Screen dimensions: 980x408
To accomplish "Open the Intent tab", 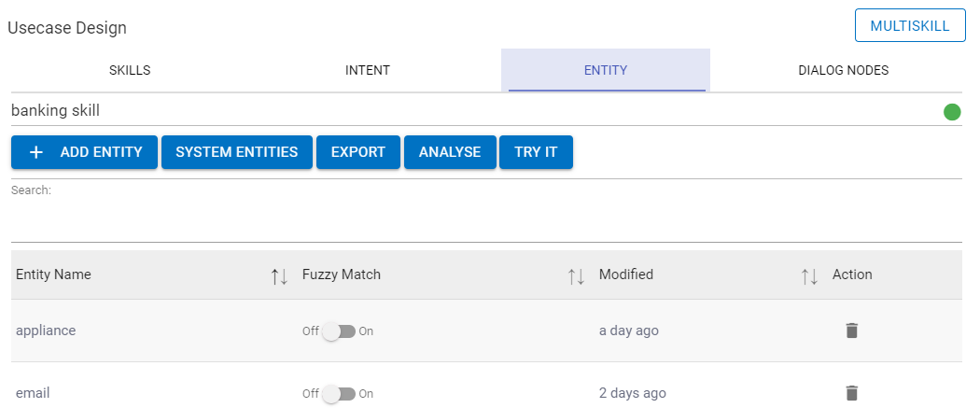I will (x=368, y=70).
